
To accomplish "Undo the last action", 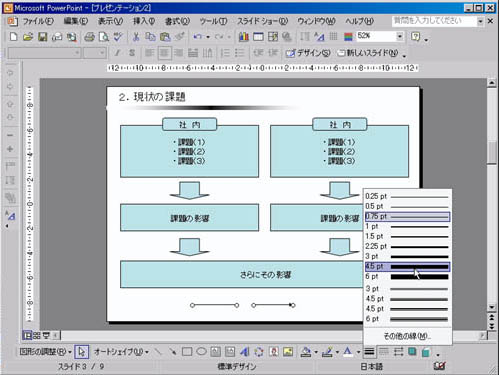I will pos(198,37).
